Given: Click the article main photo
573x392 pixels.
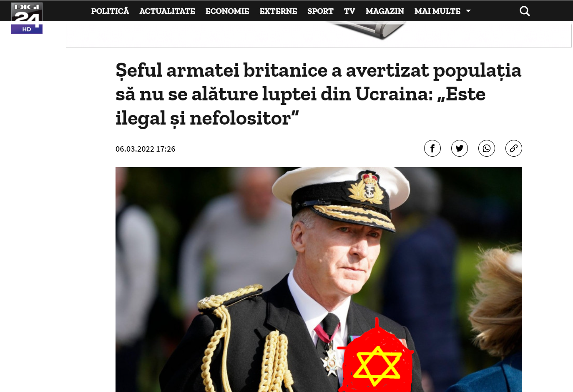Looking at the screenshot, I should [319, 279].
